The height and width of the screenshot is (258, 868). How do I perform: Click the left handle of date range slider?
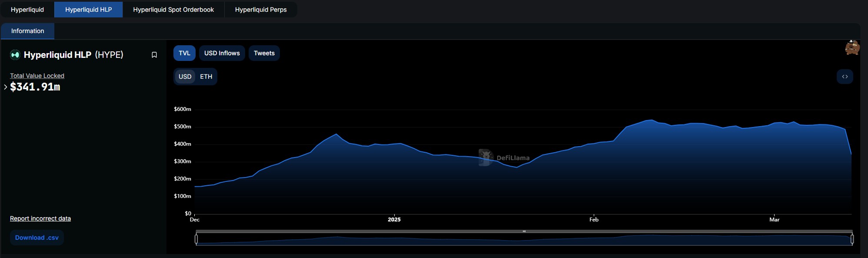click(196, 239)
